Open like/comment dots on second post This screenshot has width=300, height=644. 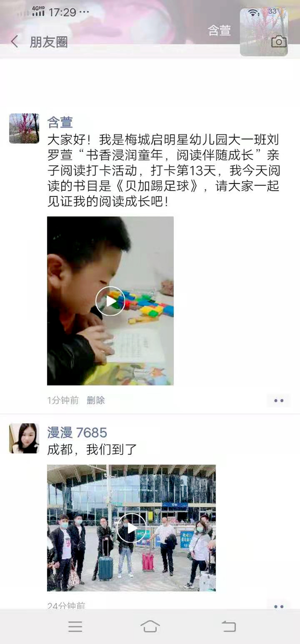(279, 606)
